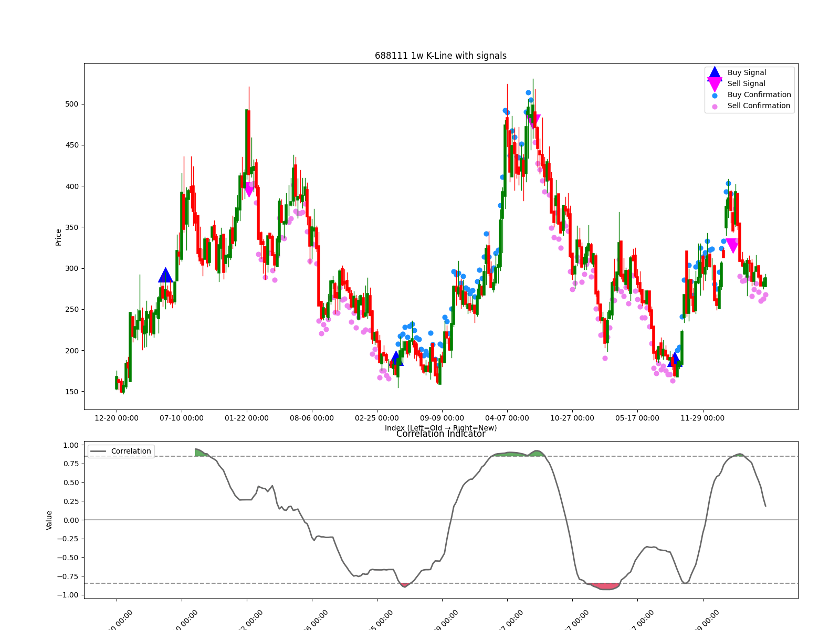Select the earliest Buy Signal triangle near price 290
840x630 pixels.
(x=165, y=275)
